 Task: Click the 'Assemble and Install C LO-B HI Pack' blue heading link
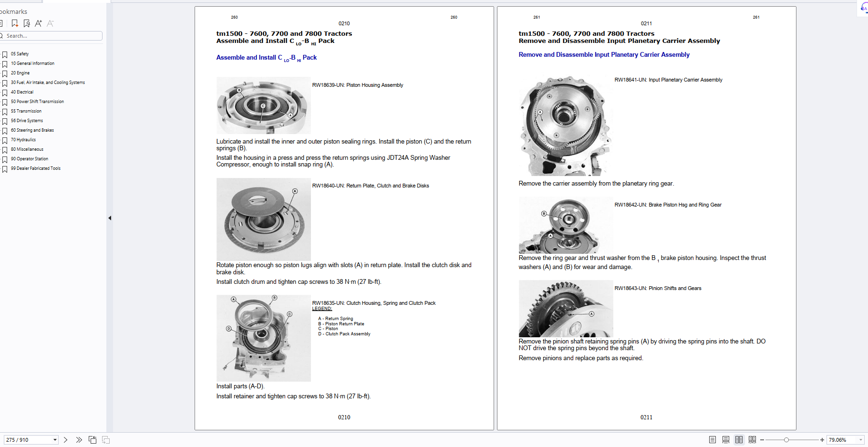point(266,58)
